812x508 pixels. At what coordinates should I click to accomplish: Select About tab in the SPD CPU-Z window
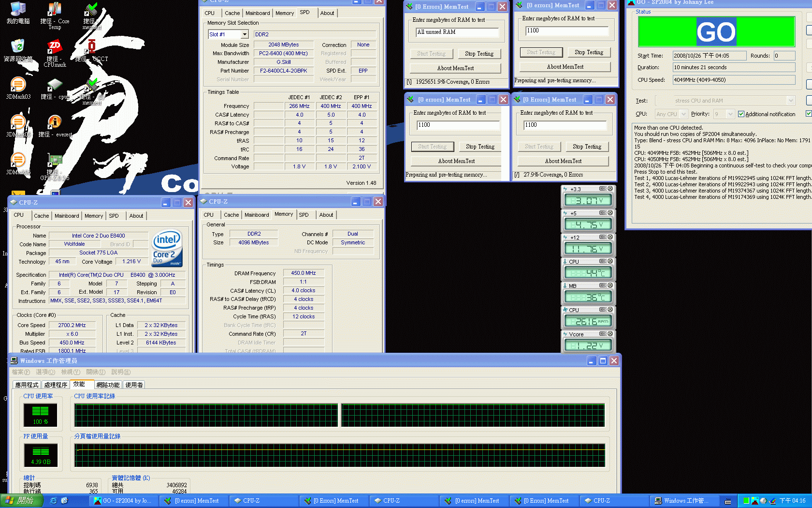(327, 13)
